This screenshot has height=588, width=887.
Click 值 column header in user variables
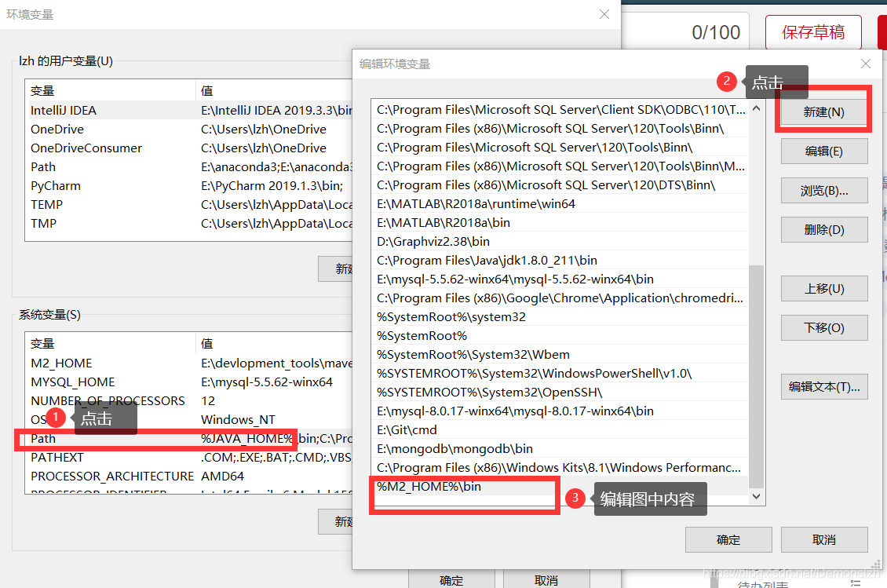275,90
